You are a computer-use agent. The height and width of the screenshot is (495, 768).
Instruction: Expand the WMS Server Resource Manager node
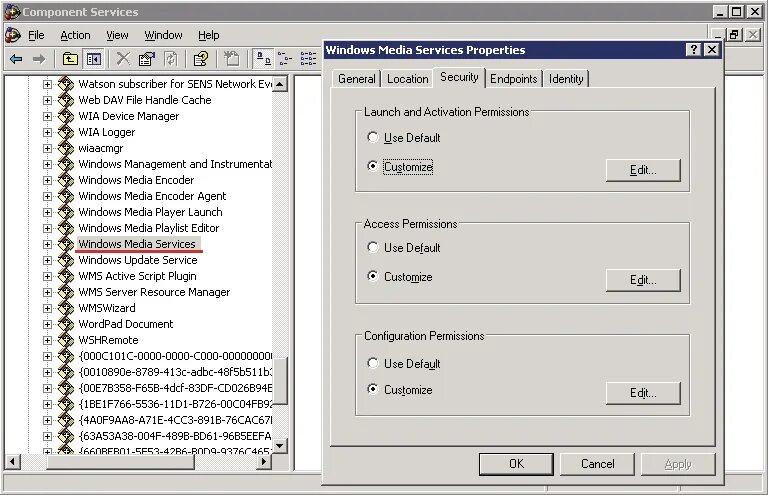click(x=47, y=292)
